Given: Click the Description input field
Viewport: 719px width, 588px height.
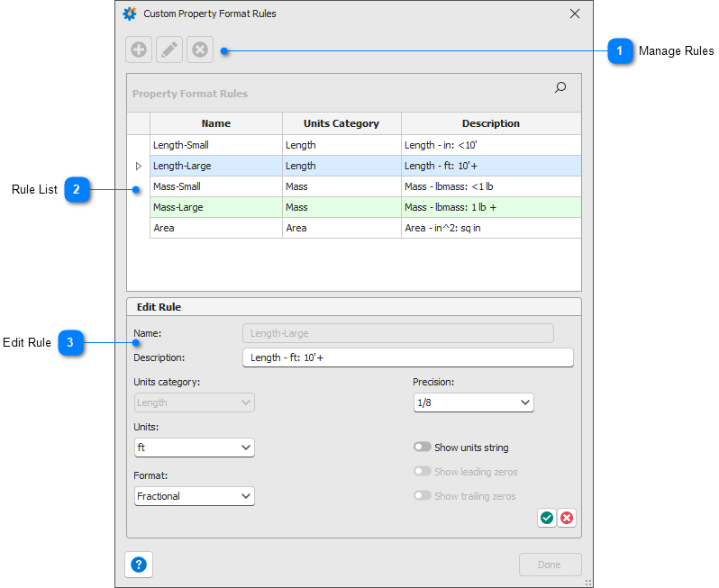Looking at the screenshot, I should tap(408, 357).
